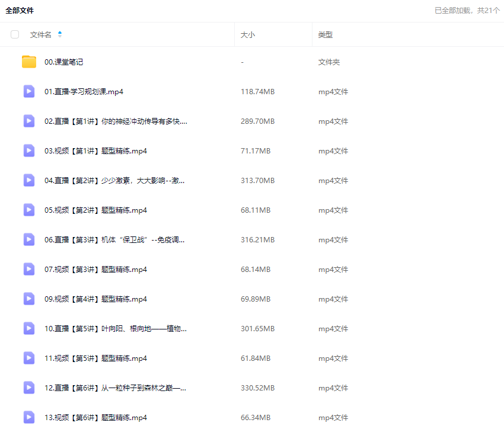Open the 全部文件 breadcrumb tab

coord(20,10)
